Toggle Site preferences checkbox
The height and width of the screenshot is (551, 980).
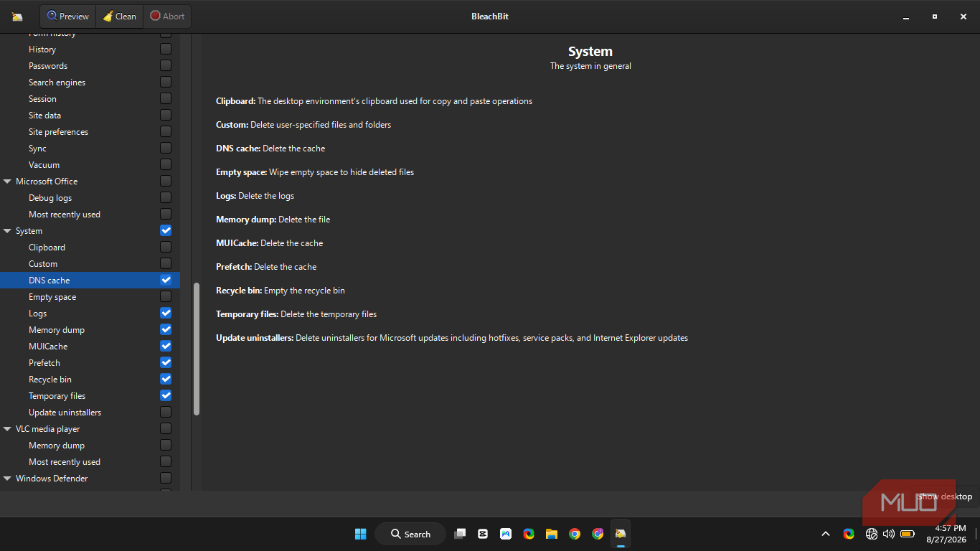(166, 131)
